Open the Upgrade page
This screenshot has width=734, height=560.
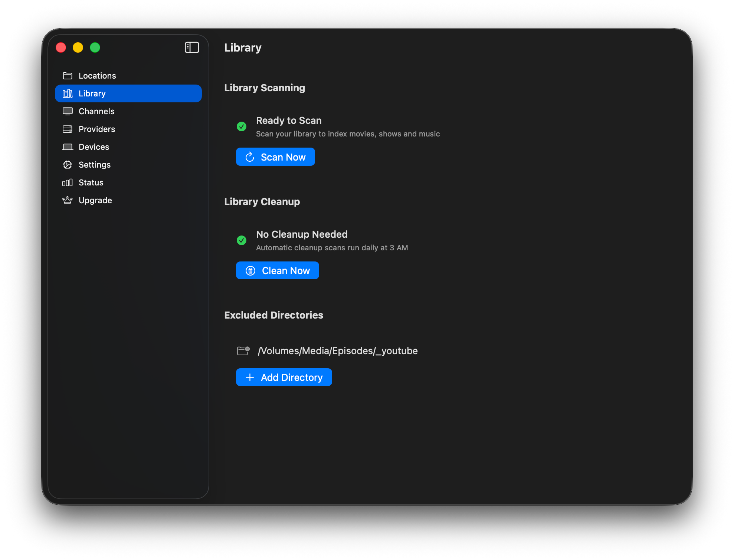pos(95,200)
